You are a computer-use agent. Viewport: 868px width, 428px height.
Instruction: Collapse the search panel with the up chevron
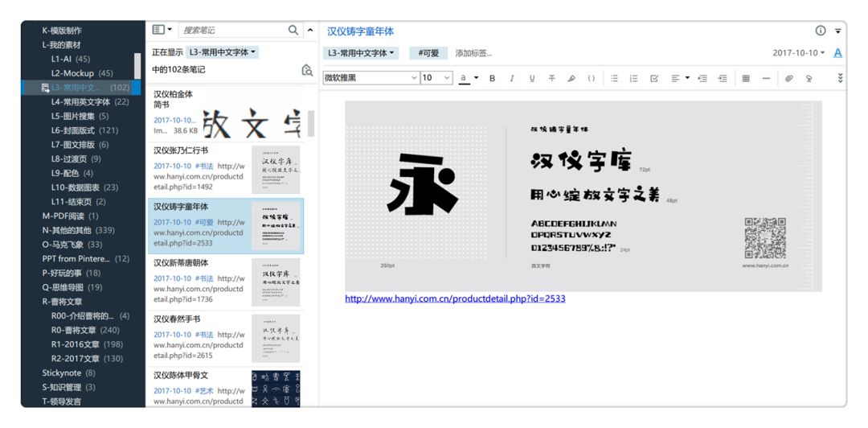point(310,30)
